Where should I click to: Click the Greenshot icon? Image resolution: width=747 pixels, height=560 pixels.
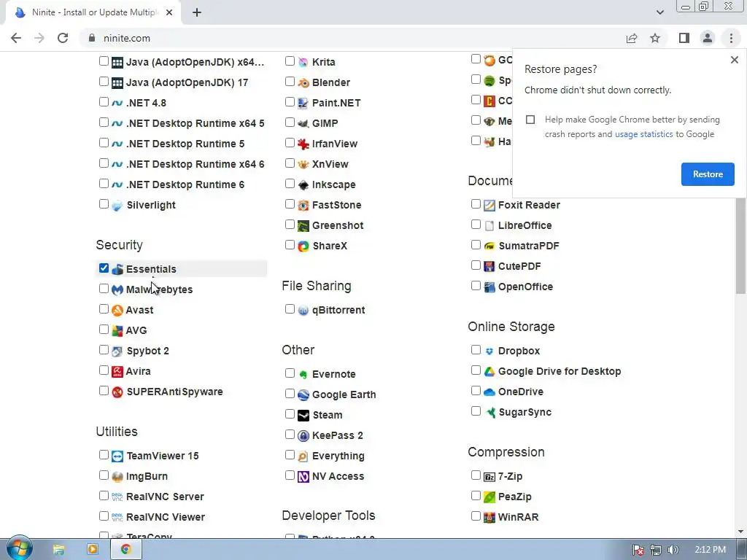pyautogui.click(x=303, y=226)
